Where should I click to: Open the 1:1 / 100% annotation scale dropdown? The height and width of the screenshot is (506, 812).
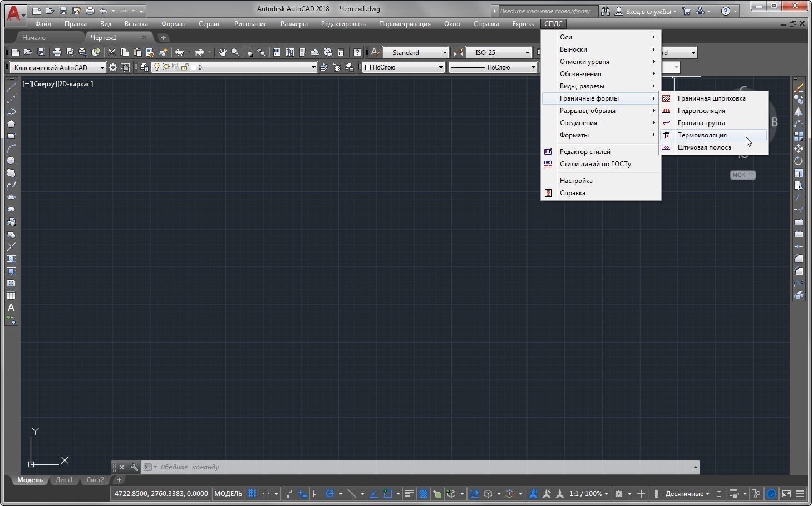(x=589, y=493)
